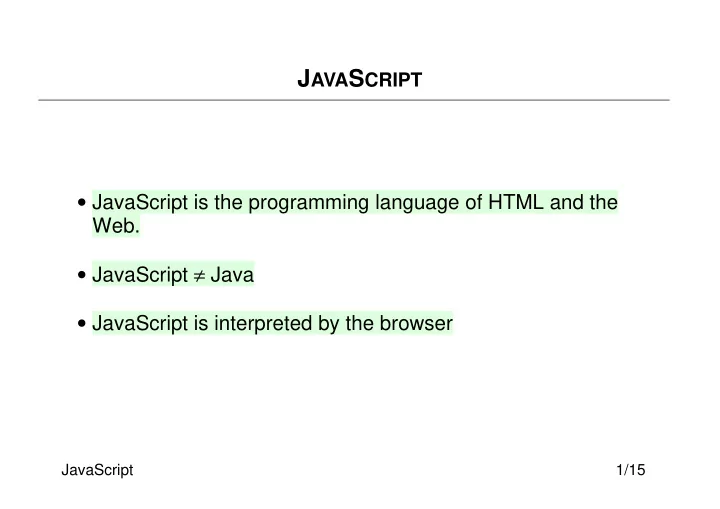The height and width of the screenshot is (509, 720).
Task: Click the word 'HTML' in first bullet
Action: (x=516, y=202)
